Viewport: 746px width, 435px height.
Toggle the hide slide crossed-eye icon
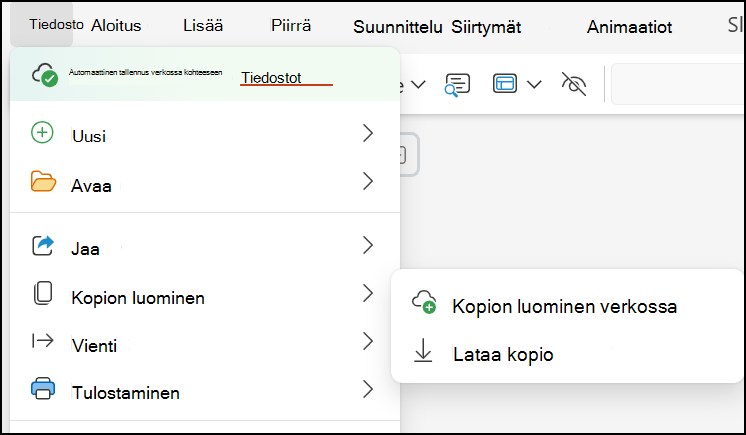(574, 84)
